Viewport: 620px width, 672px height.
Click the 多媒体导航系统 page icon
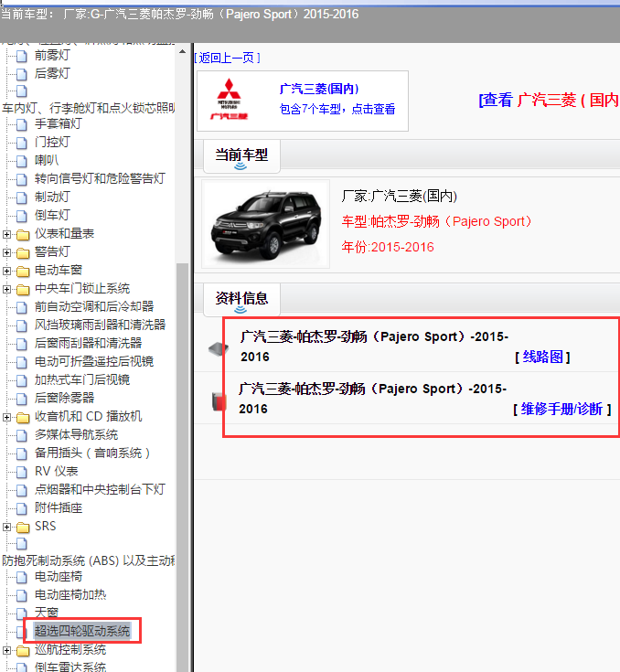click(22, 435)
